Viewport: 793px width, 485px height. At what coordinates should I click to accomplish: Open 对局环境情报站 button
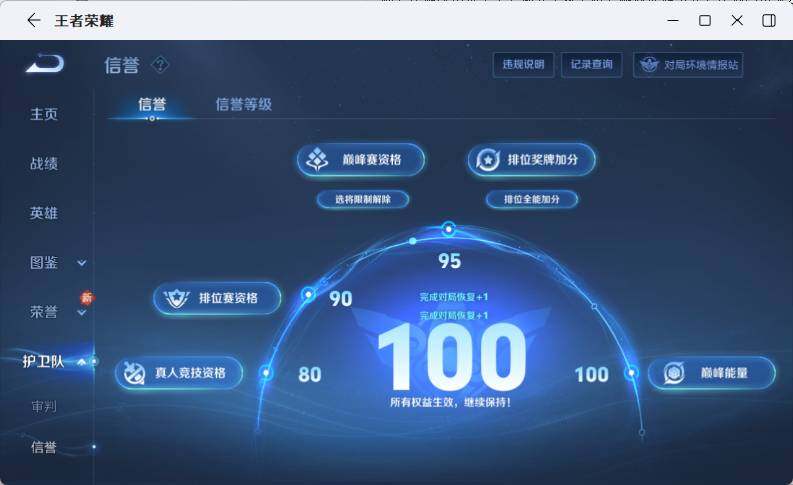[x=688, y=65]
